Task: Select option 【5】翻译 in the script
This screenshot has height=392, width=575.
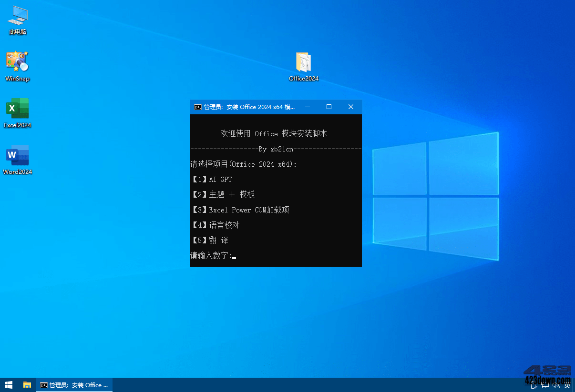Action: tap(210, 240)
